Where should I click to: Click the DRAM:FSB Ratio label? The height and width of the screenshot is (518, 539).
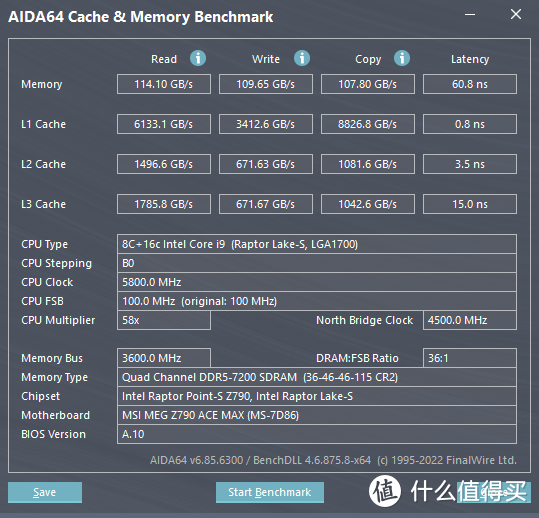pyautogui.click(x=357, y=358)
